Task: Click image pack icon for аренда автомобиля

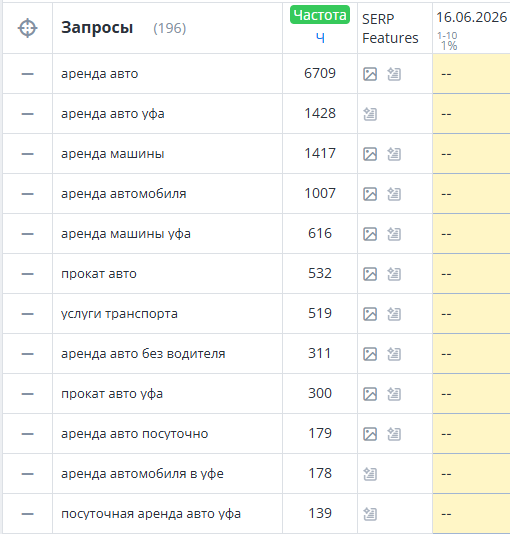Action: (x=370, y=194)
